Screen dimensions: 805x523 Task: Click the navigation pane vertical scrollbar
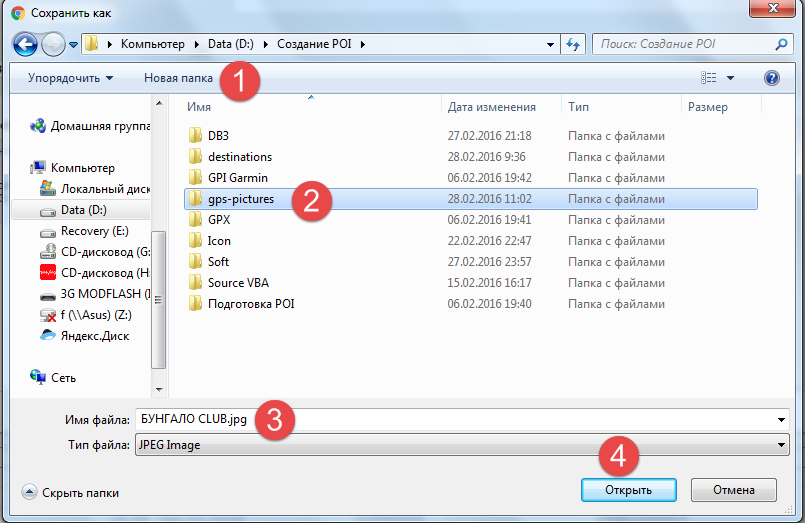coord(156,240)
